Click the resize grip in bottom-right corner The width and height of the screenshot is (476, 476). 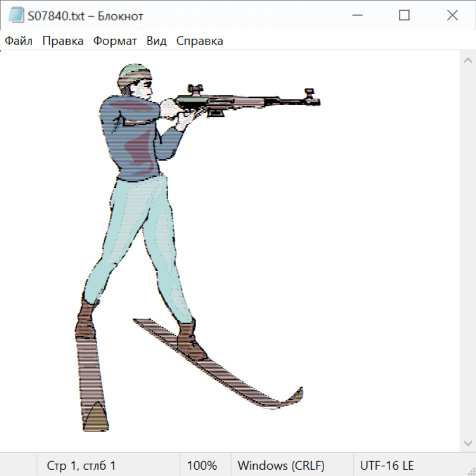471,471
